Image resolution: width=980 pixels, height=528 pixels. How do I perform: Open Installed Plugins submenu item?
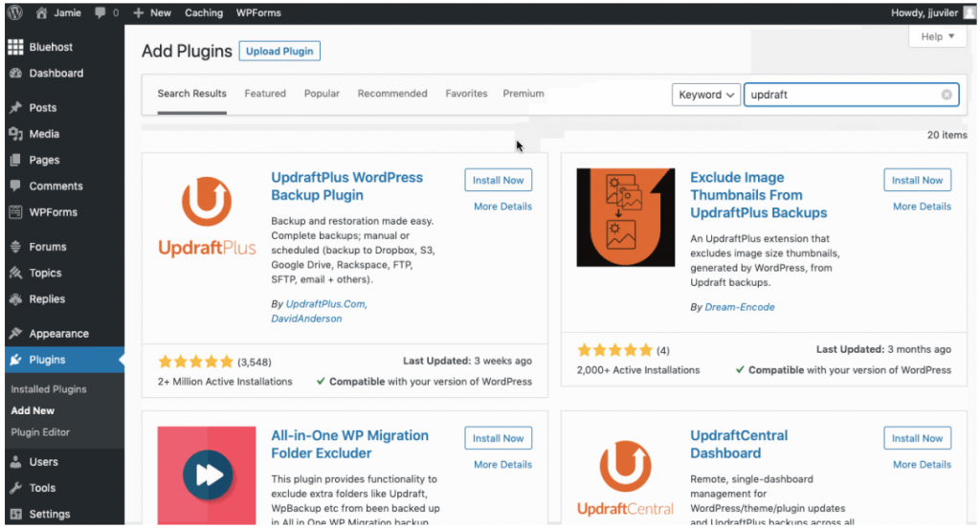tap(49, 389)
